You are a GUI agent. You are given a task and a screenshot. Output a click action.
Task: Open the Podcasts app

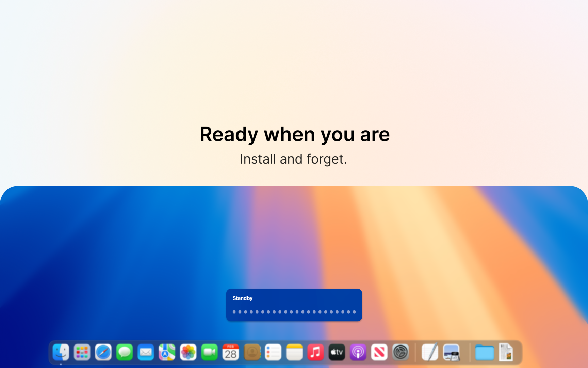point(358,352)
